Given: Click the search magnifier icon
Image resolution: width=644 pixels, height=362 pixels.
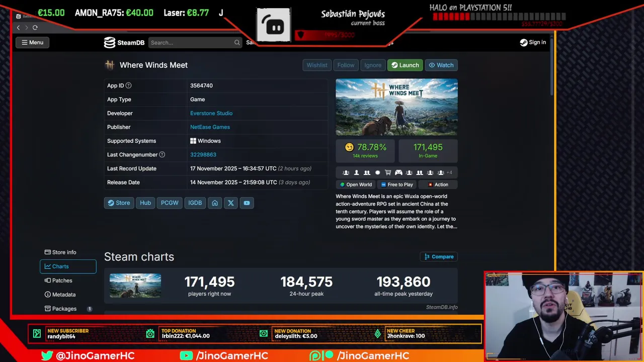Looking at the screenshot, I should tap(237, 43).
